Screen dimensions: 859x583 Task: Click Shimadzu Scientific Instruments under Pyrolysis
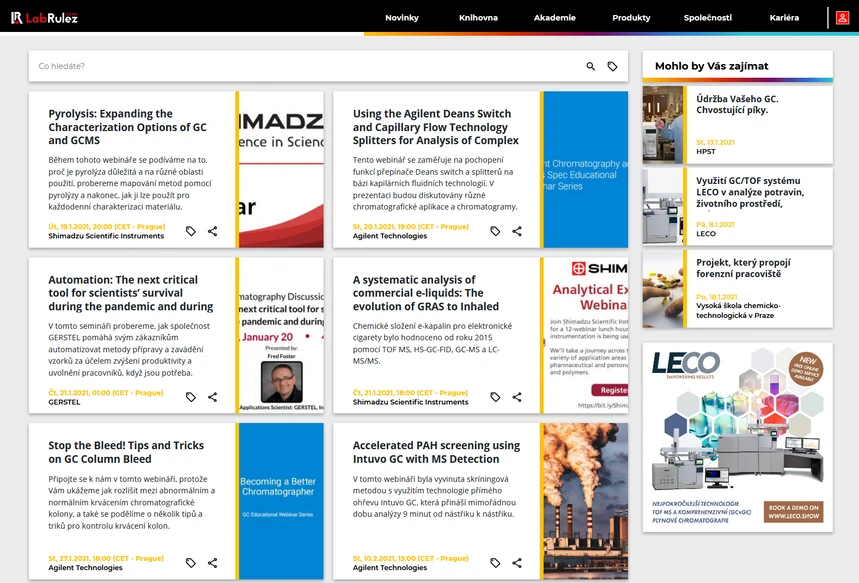(x=106, y=236)
